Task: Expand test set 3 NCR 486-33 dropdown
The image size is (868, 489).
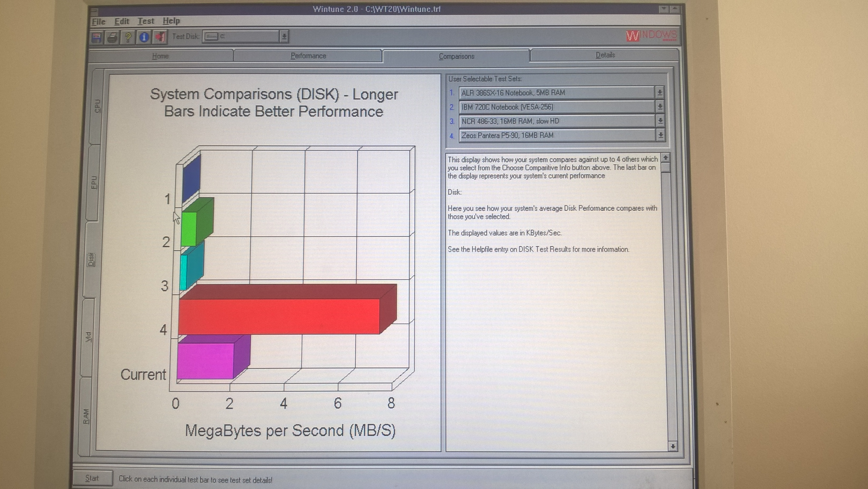Action: (660, 121)
